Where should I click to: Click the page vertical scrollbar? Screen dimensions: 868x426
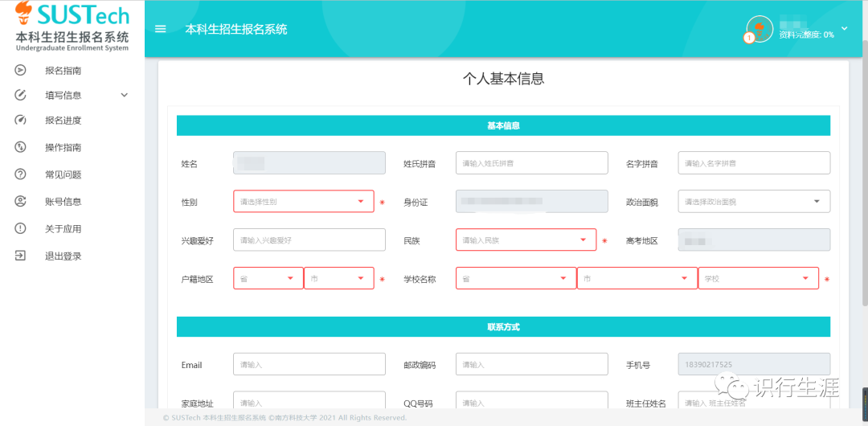(865, 172)
